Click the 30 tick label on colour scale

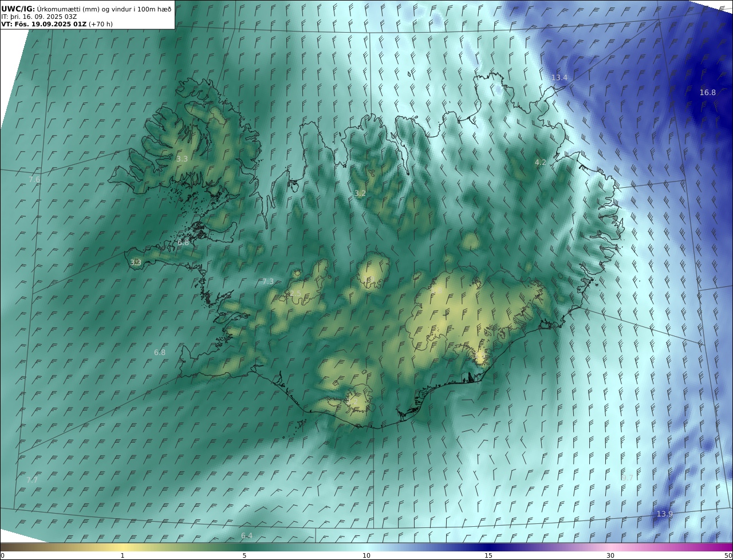610,555
